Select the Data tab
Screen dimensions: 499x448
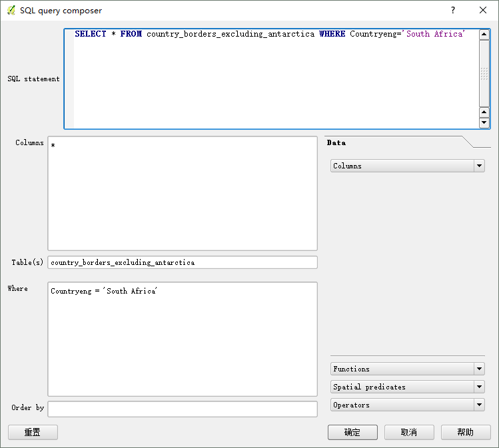(x=336, y=142)
